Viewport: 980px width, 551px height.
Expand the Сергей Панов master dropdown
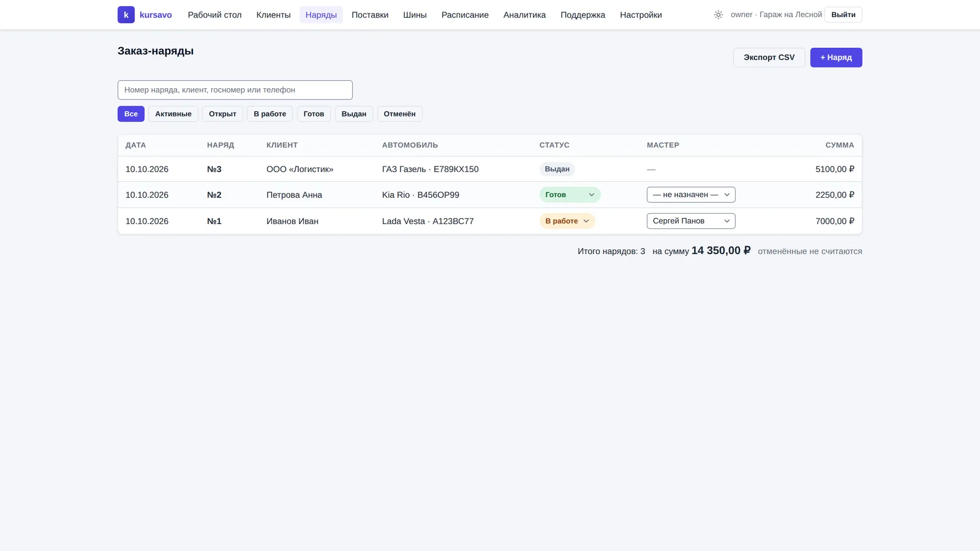pyautogui.click(x=691, y=221)
